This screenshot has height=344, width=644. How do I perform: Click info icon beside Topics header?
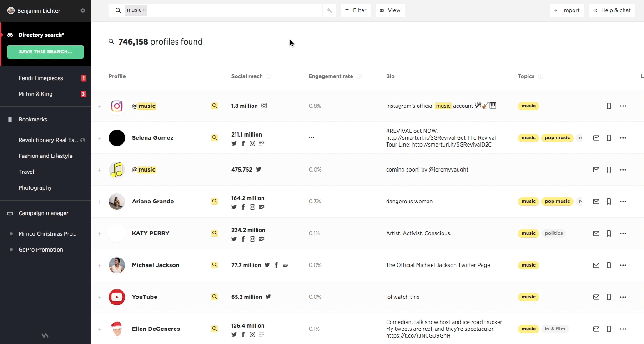[541, 76]
